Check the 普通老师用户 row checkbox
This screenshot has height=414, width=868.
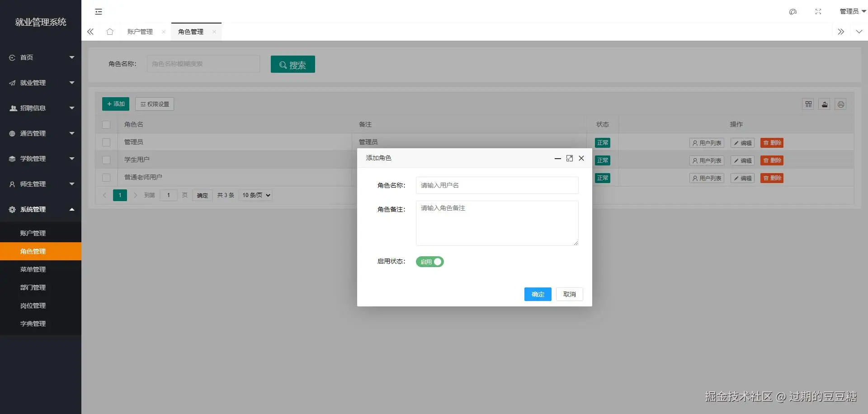click(106, 178)
